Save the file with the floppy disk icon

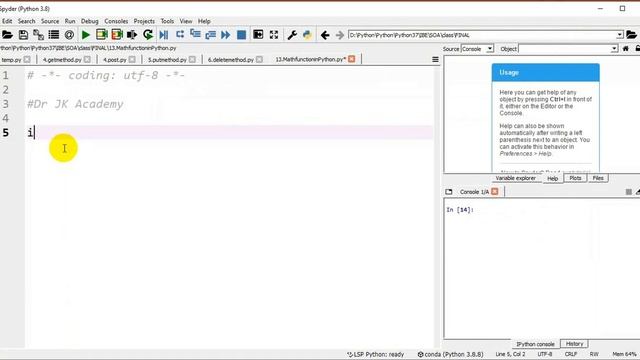23,35
